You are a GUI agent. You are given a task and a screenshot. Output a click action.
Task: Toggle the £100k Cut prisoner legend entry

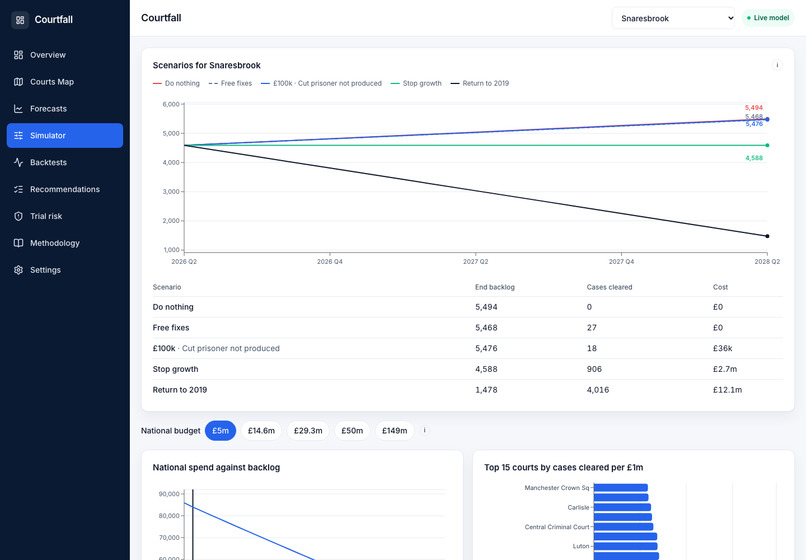click(x=321, y=83)
